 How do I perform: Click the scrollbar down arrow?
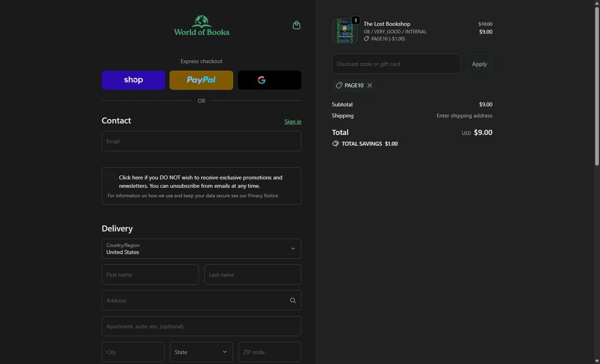tap(597, 361)
